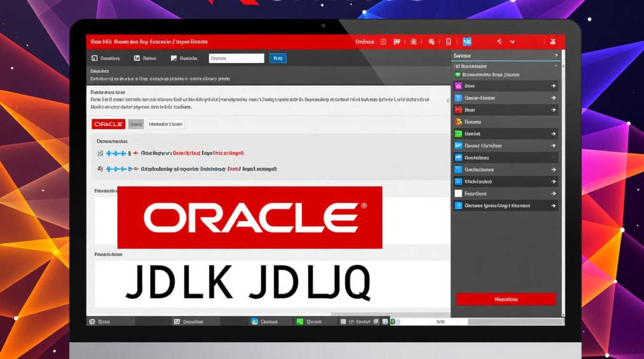This screenshot has height=359, width=644.
Task: Click the small red ORACLE logo button
Action: (x=108, y=124)
